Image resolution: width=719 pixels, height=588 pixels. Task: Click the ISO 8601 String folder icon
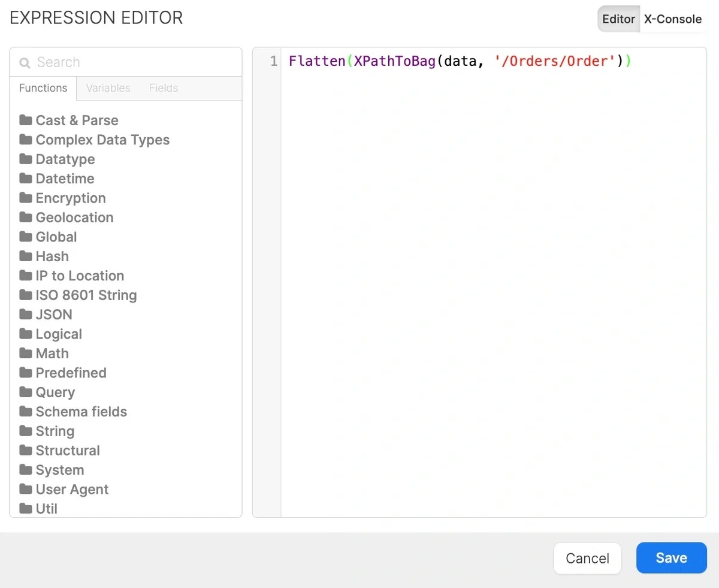(26, 295)
